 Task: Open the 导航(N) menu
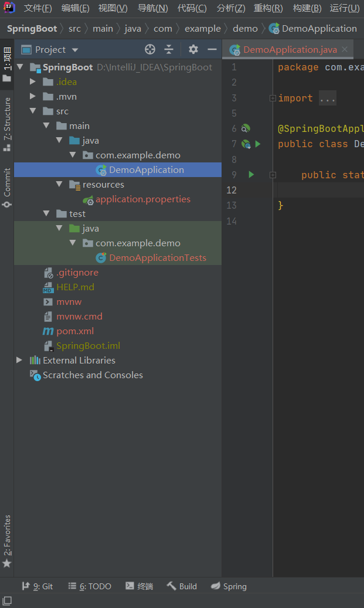pyautogui.click(x=153, y=8)
